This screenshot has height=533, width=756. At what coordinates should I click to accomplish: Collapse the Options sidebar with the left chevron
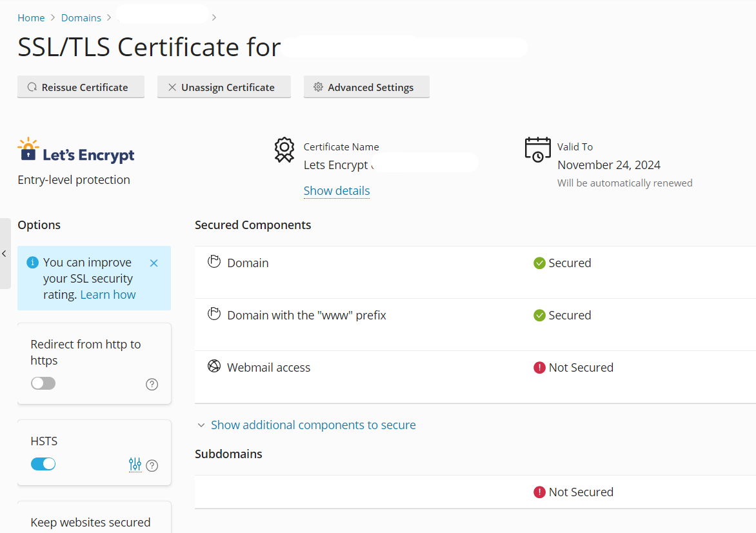tap(4, 255)
